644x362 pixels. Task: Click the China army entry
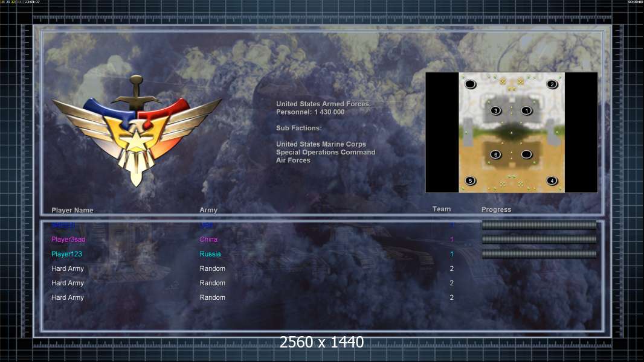coord(208,240)
